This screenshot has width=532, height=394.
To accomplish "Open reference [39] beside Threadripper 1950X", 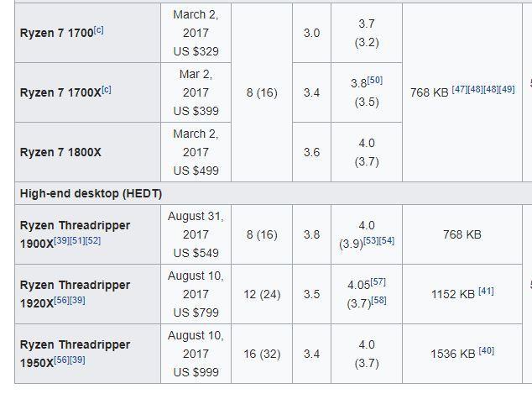I will point(77,360).
